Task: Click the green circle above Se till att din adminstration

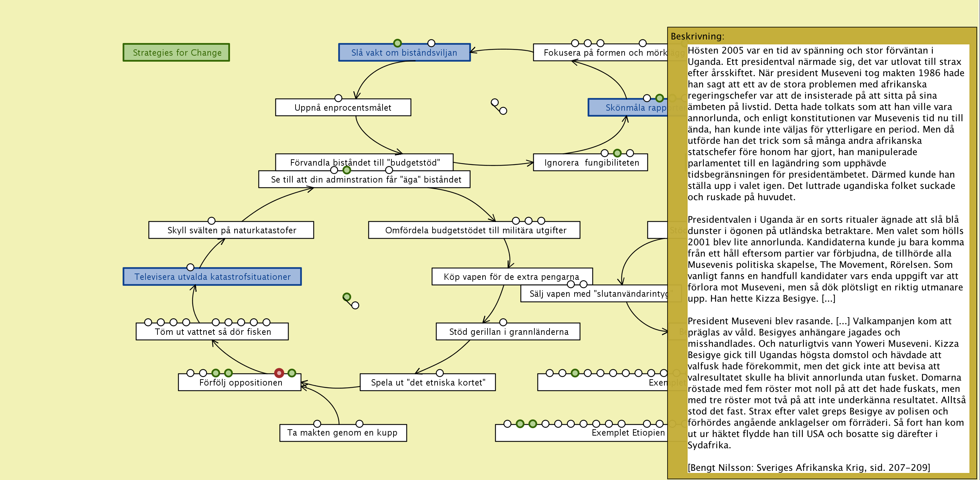Action: pos(346,170)
